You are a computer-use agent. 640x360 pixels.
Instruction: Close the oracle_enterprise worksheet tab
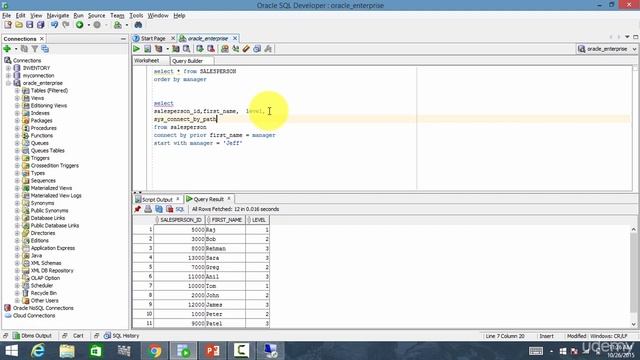(x=235, y=38)
